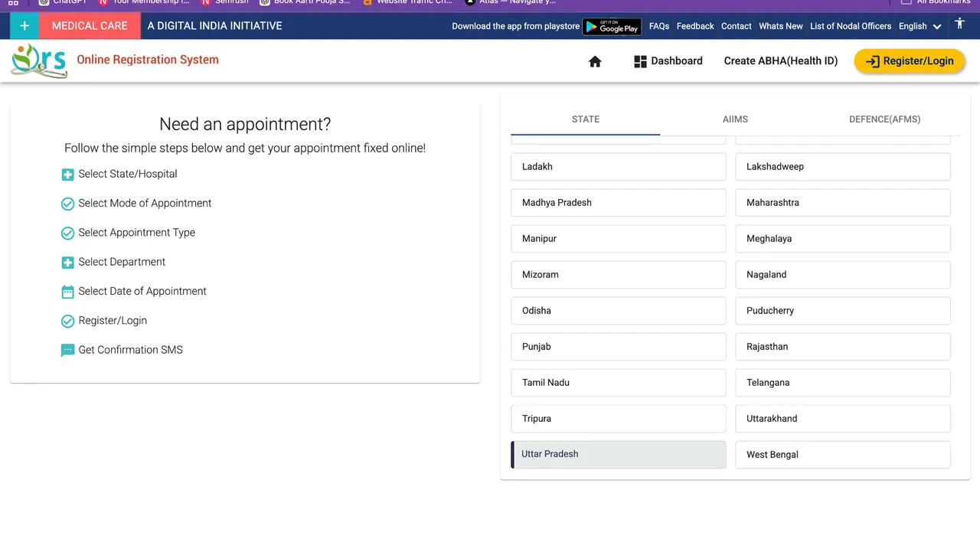Open the FAQs link
Image resolution: width=980 pixels, height=546 pixels.
click(x=659, y=26)
